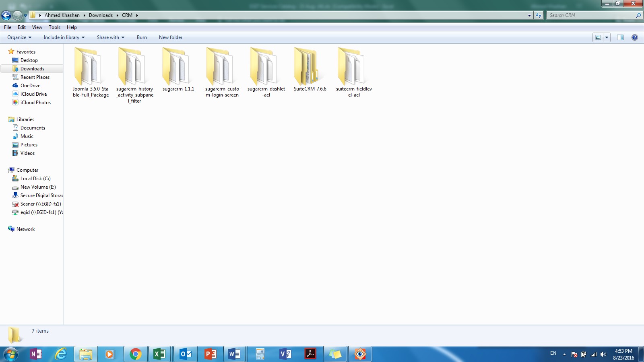
Task: Launch OneNote from the taskbar
Action: coord(36,354)
